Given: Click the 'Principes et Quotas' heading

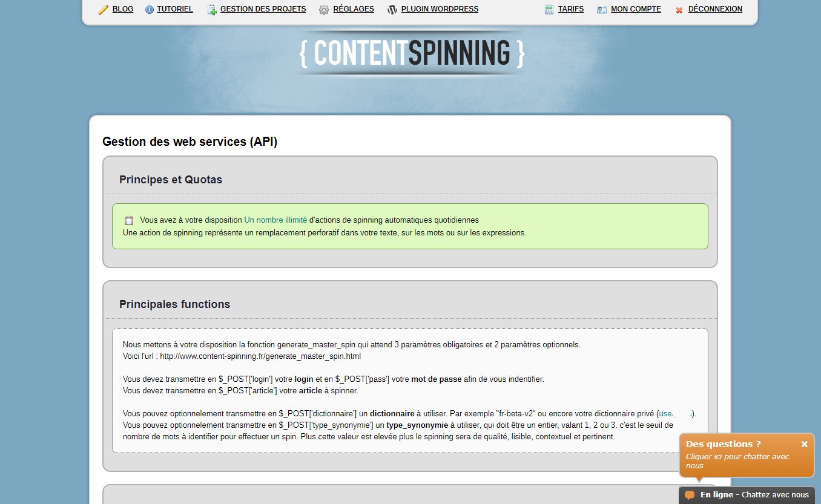Looking at the screenshot, I should (171, 180).
